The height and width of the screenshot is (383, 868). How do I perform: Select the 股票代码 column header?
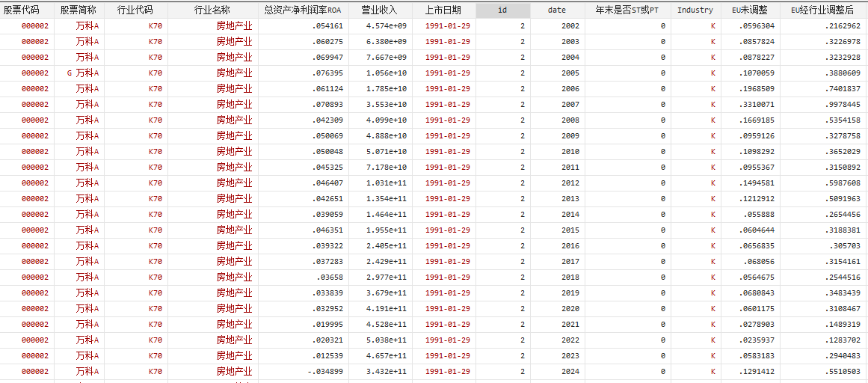[27, 10]
